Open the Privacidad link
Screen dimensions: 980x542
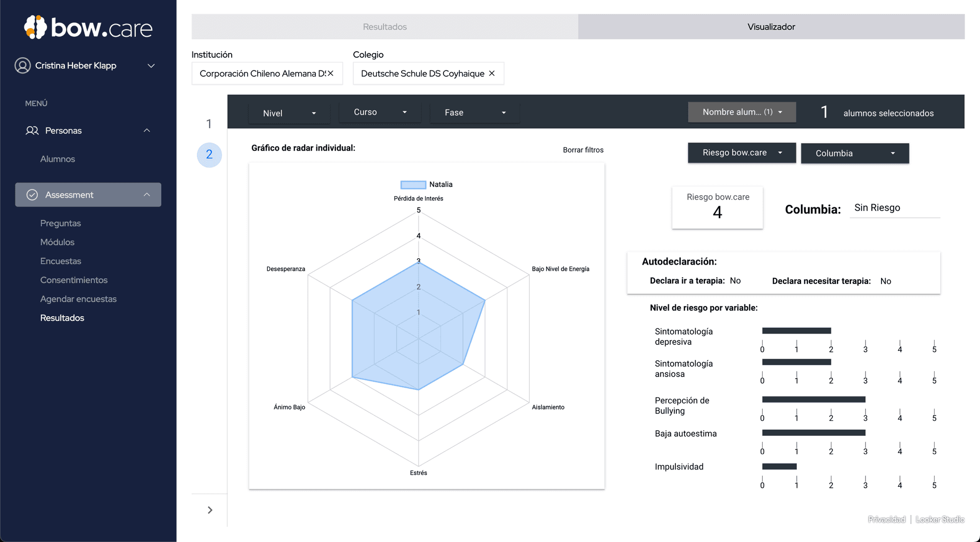click(887, 520)
